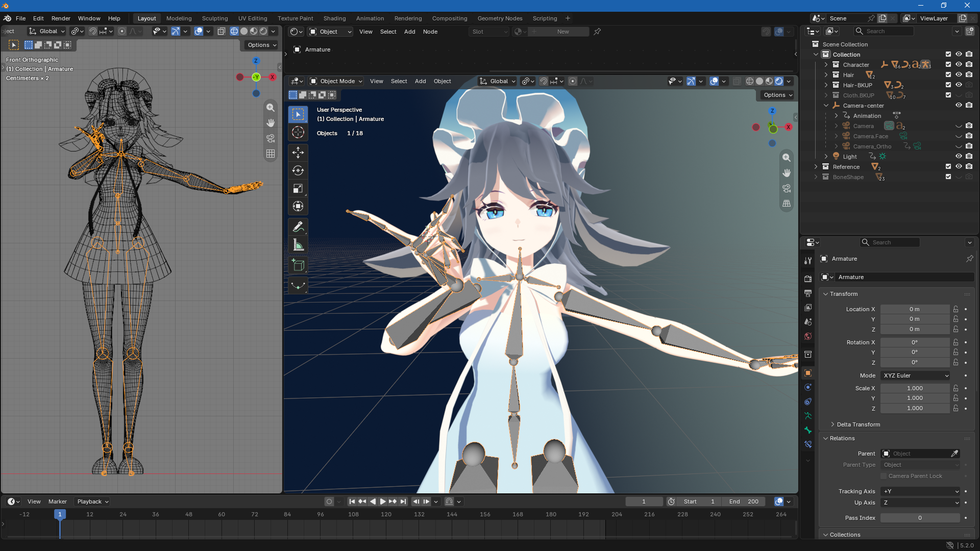Click the zoom magnifier in the perspective viewport

pyautogui.click(x=787, y=158)
